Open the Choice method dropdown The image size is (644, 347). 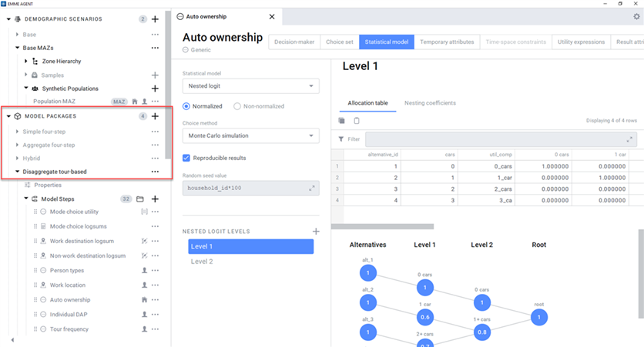point(250,135)
